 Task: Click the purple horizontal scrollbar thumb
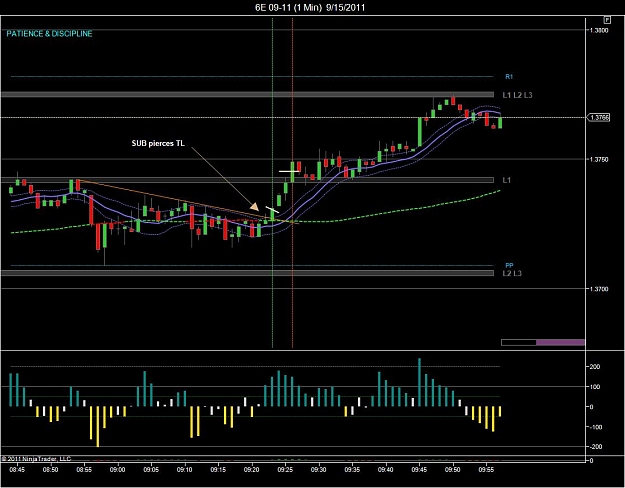(560, 342)
